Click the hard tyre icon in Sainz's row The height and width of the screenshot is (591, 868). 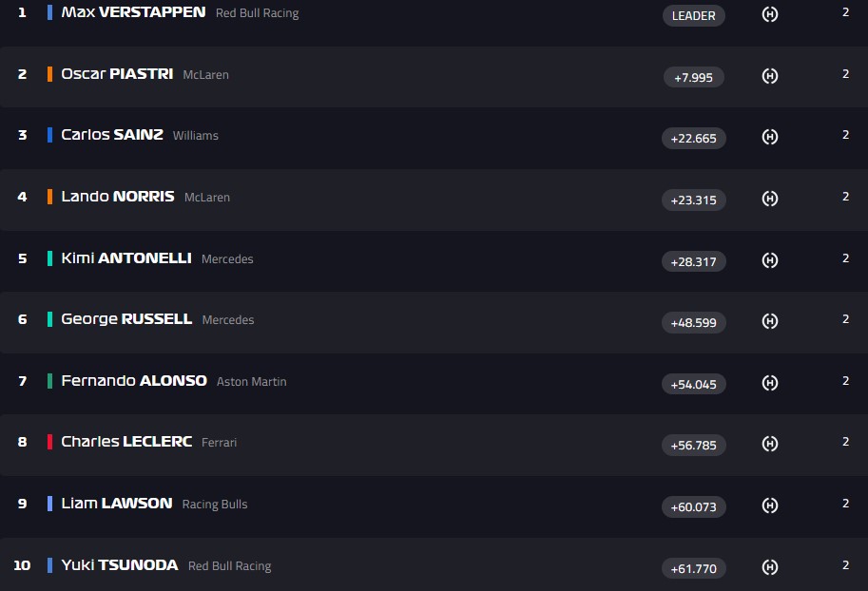click(x=770, y=137)
